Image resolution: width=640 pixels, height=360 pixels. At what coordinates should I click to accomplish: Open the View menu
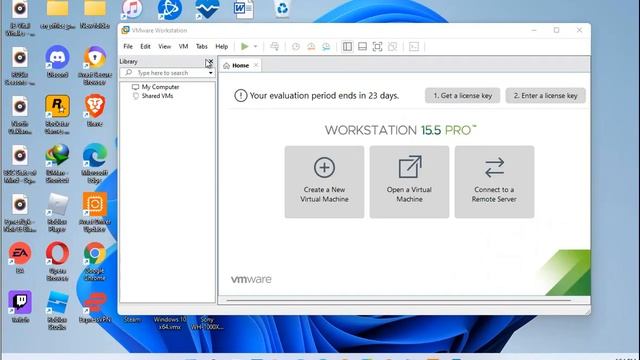click(164, 47)
